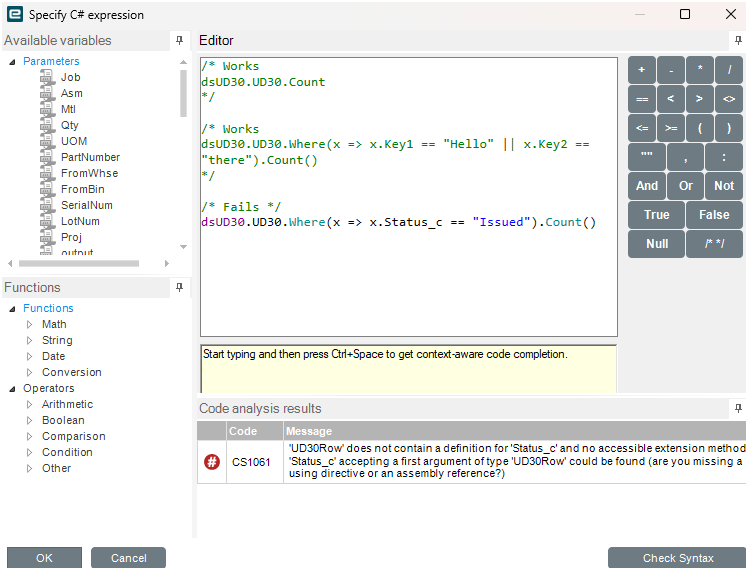Click the pin icon on Editor panel
Viewport: 748px width, 570px height.
click(x=738, y=41)
